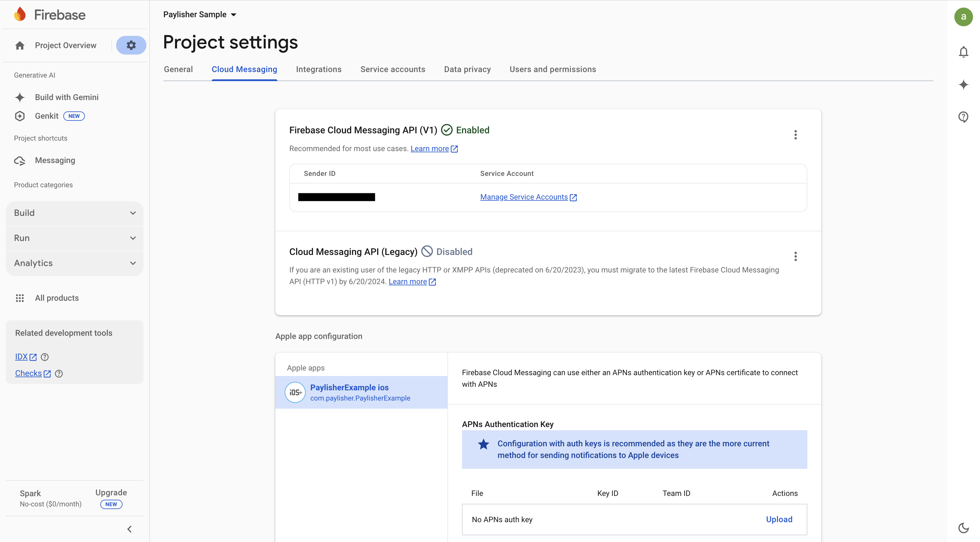Open Messaging shortcut in sidebar

pyautogui.click(x=55, y=161)
